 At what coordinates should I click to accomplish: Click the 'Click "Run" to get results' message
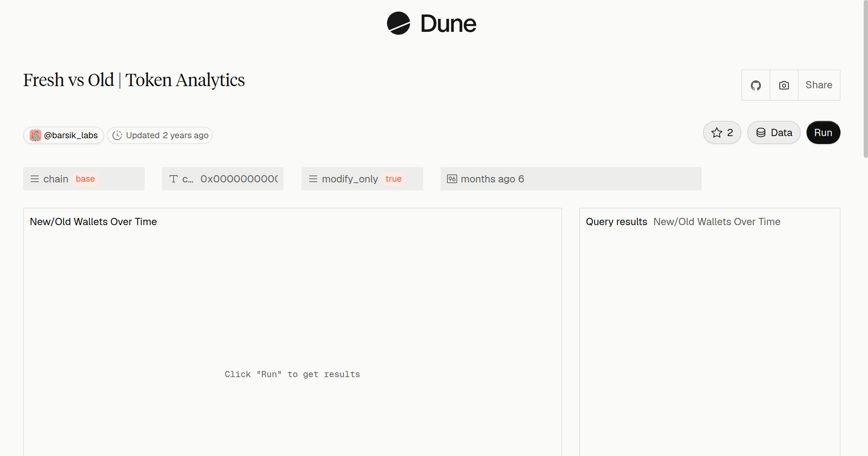[x=292, y=374]
